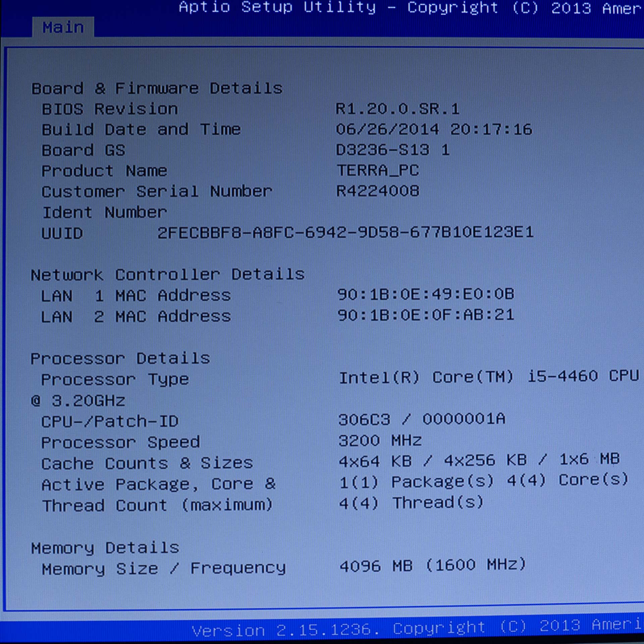
Task: Click the BIOS Revision label
Action: pos(110,109)
